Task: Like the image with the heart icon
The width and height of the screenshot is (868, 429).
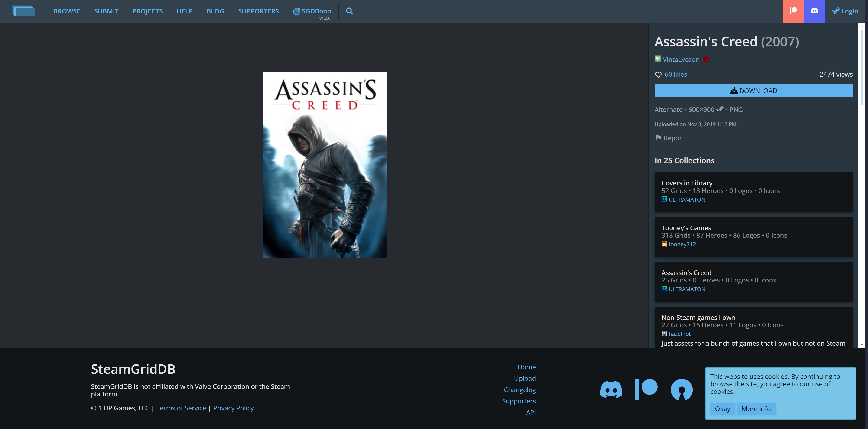Action: tap(658, 75)
